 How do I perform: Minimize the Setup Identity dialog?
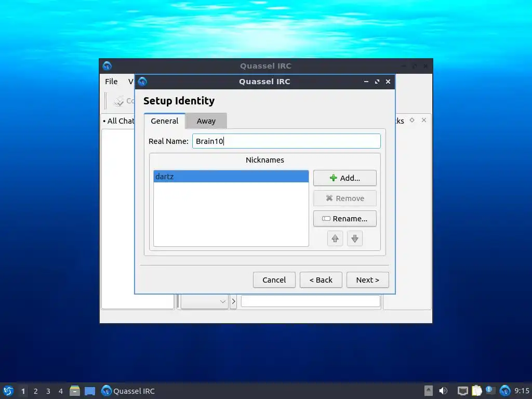pyautogui.click(x=366, y=82)
